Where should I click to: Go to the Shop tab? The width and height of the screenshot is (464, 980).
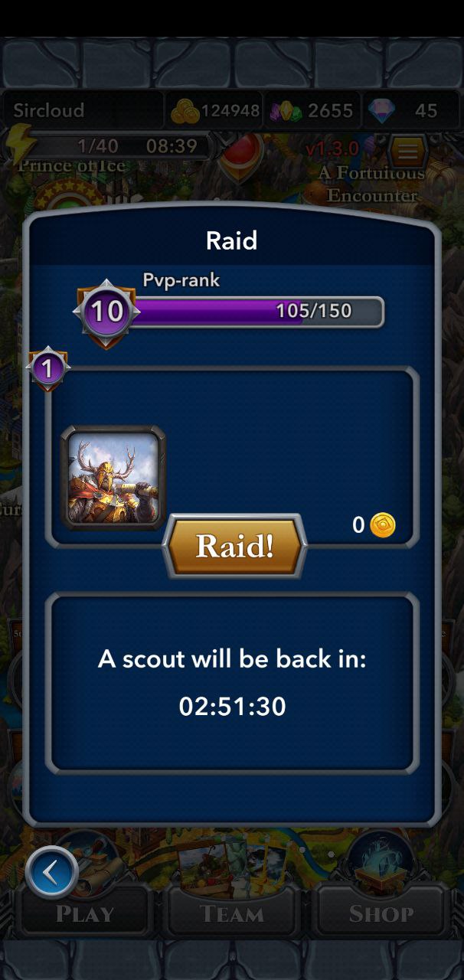(381, 913)
